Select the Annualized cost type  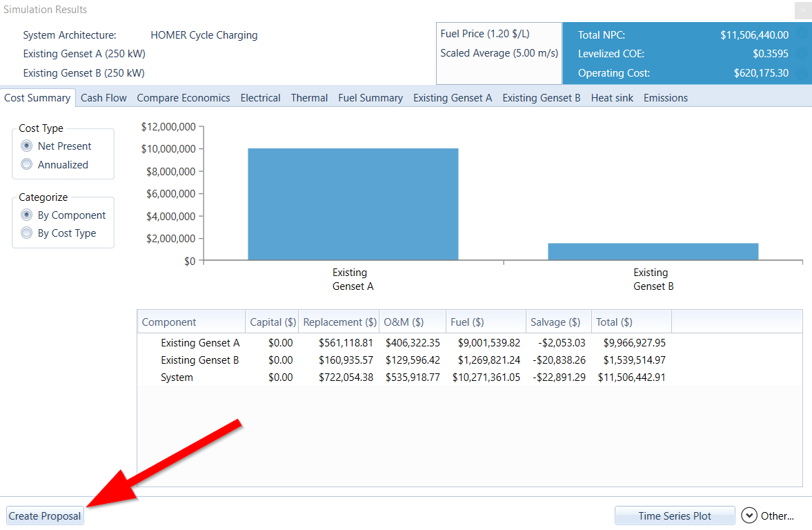pyautogui.click(x=27, y=164)
